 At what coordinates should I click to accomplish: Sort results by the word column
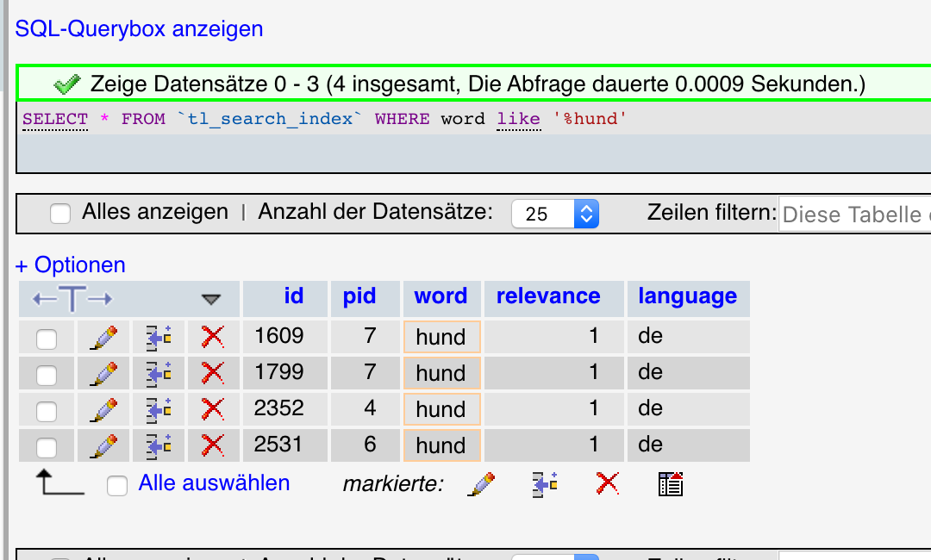441,296
